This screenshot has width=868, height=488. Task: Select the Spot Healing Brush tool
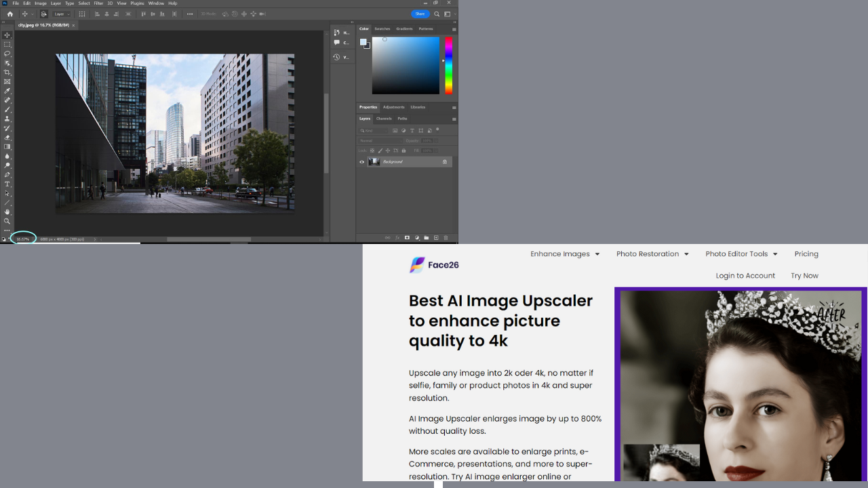(7, 100)
